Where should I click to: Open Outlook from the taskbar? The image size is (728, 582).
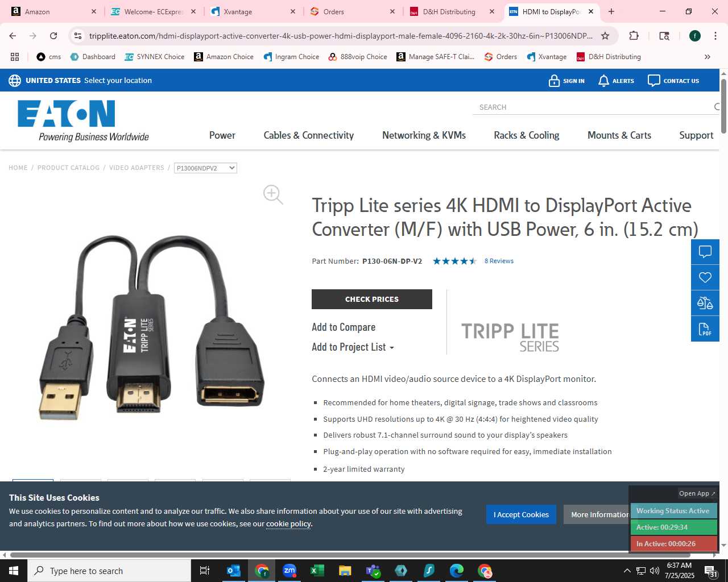(x=234, y=571)
